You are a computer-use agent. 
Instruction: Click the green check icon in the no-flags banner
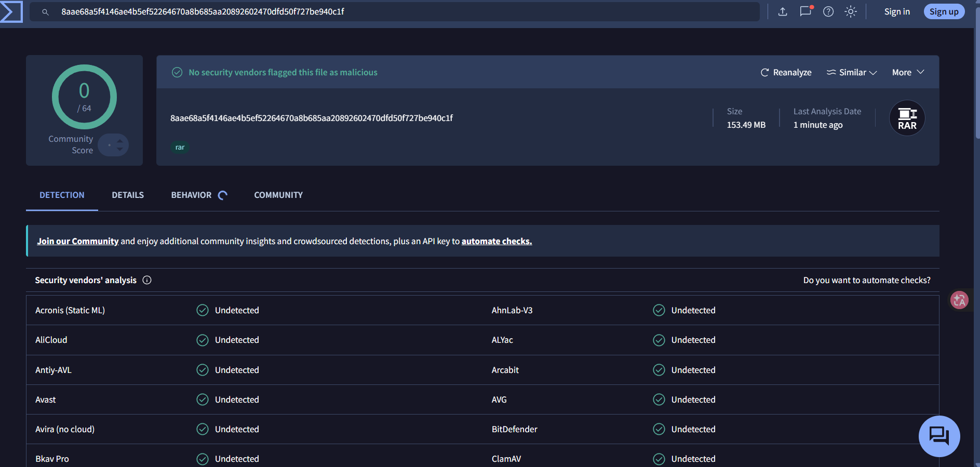tap(177, 72)
